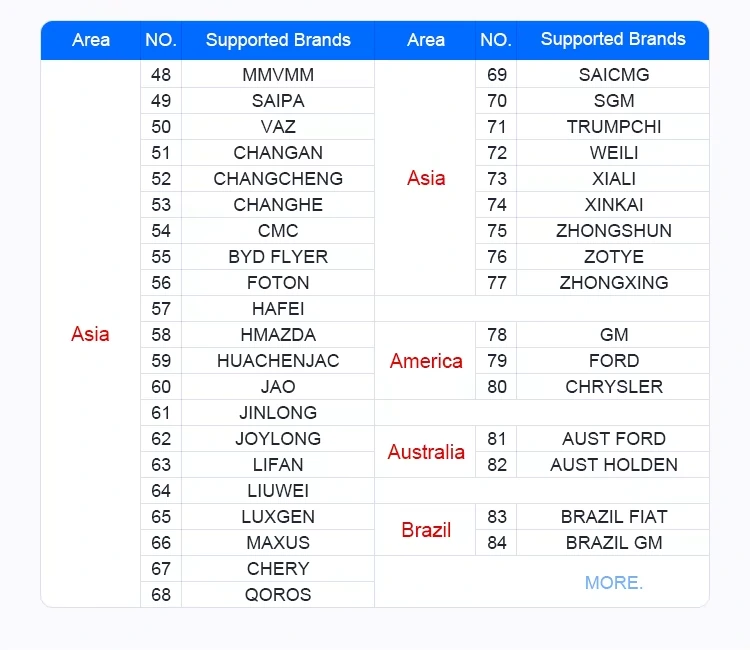The width and height of the screenshot is (750, 650).
Task: Select the LUXGEN brand cell
Action: (278, 517)
